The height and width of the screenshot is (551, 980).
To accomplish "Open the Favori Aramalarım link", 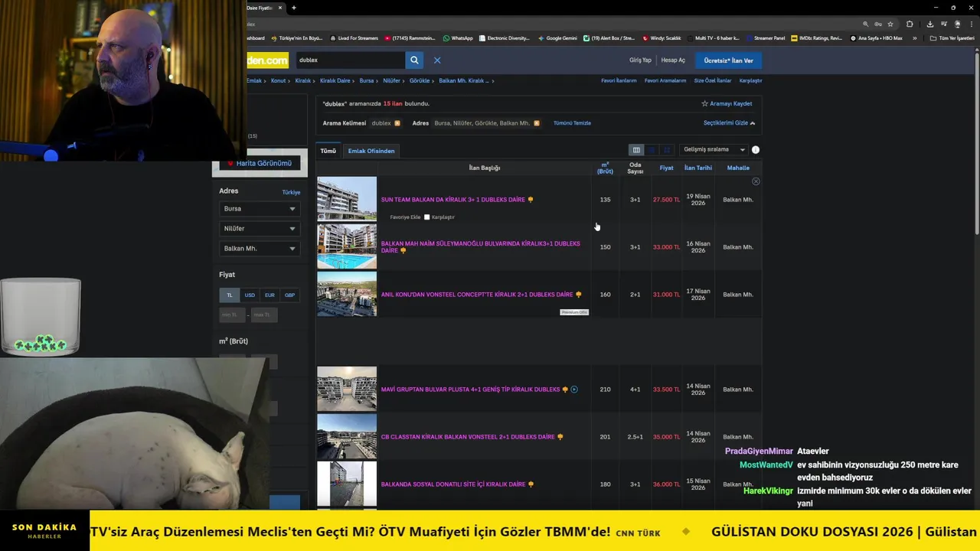I will [x=665, y=80].
